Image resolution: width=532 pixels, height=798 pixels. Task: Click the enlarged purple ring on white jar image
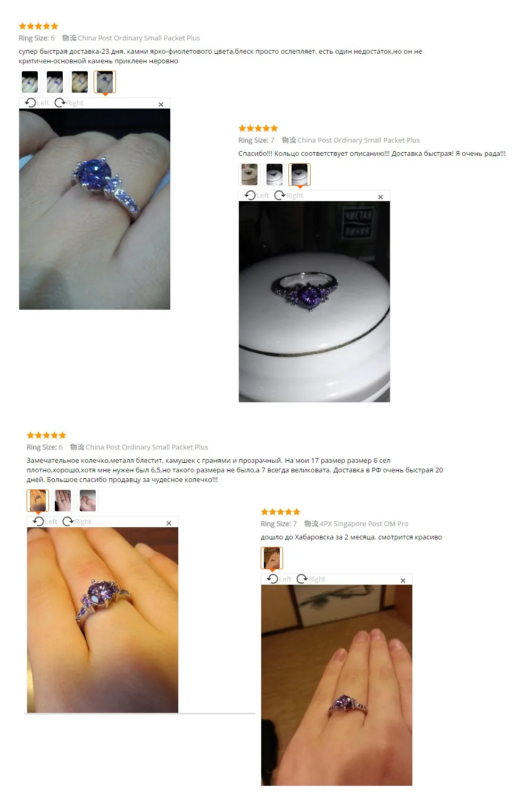[314, 302]
